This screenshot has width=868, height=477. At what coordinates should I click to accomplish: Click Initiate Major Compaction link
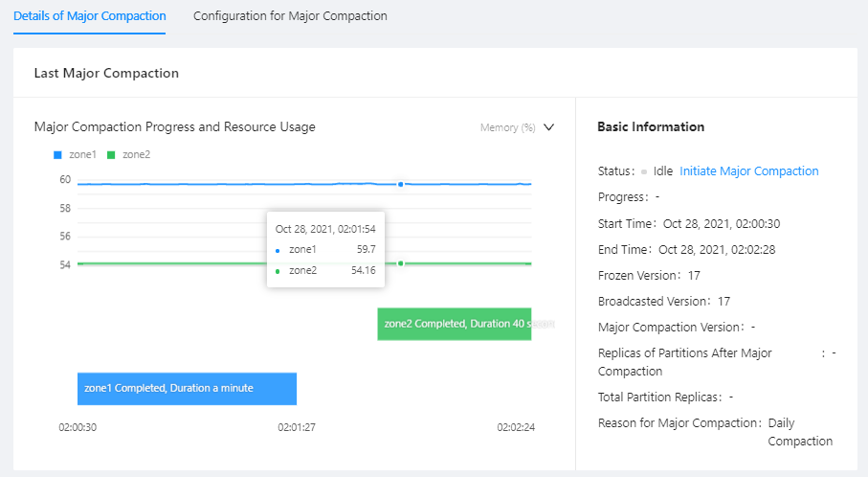[748, 171]
